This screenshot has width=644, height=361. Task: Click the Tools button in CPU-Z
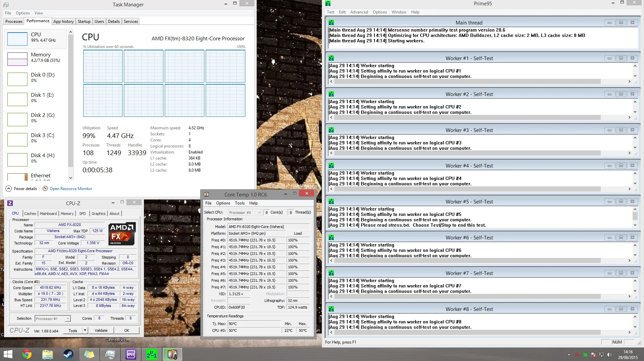pyautogui.click(x=73, y=330)
